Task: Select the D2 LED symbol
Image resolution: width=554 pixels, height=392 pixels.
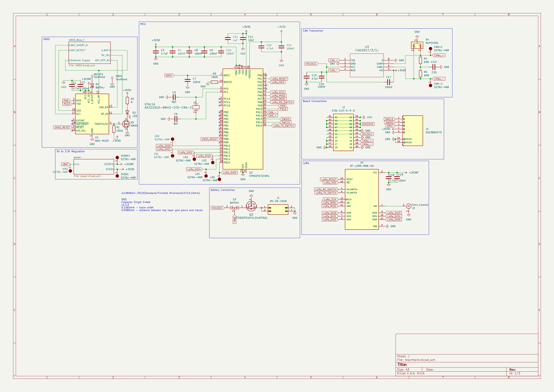Action: 127,112
